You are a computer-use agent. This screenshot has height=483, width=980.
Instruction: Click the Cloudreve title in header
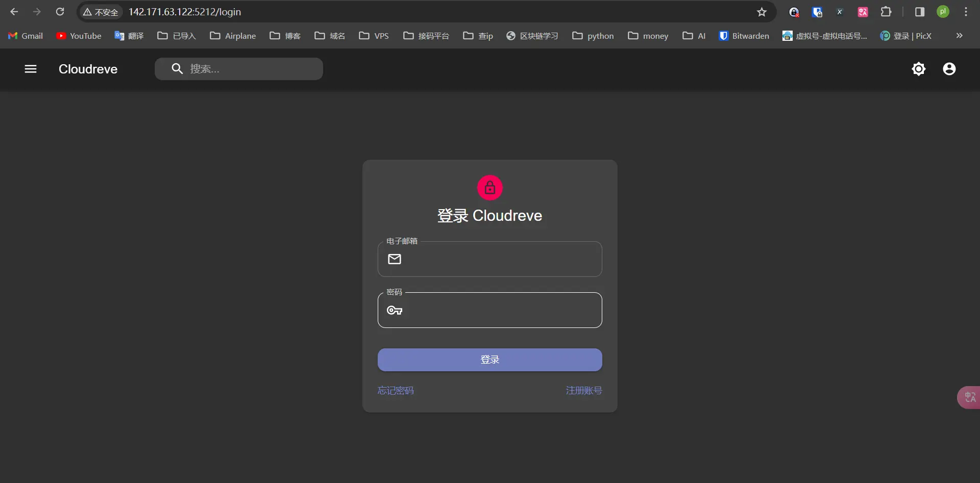88,69
